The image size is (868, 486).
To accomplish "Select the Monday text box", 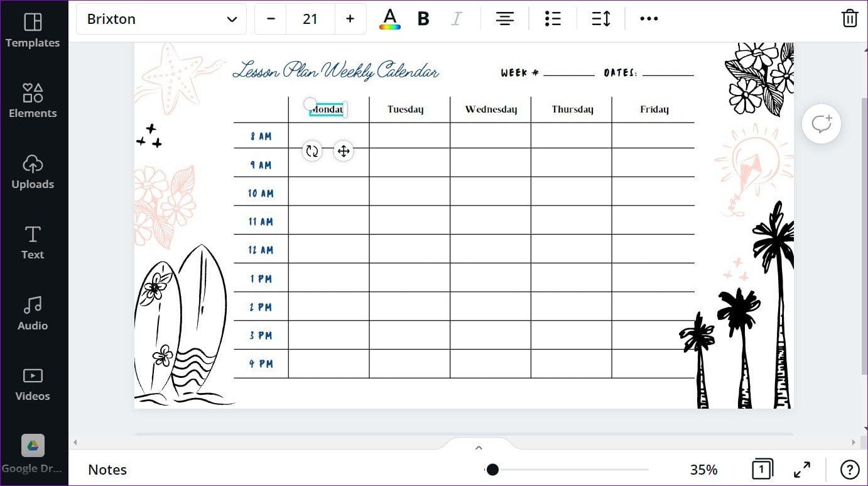I will pos(327,109).
